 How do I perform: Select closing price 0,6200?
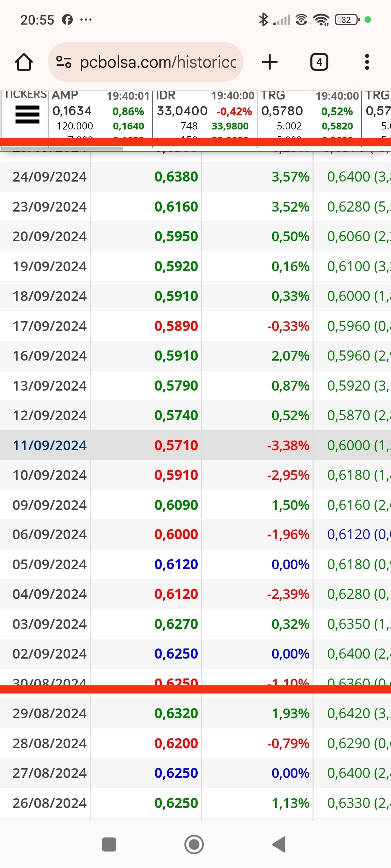pos(176,744)
